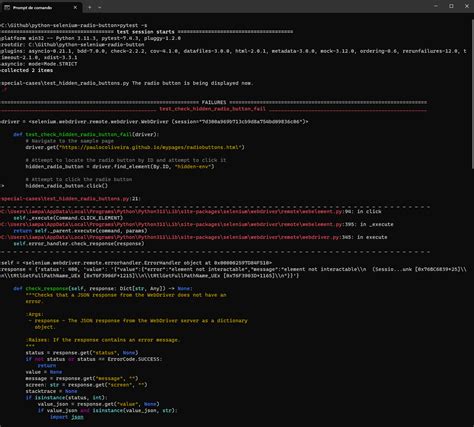
Task: Maximize the terminal window
Action: tap(451, 6)
